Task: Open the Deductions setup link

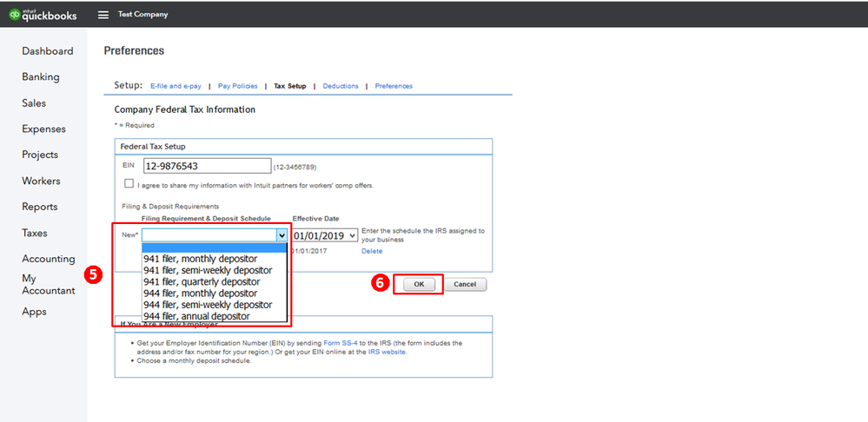Action: tap(341, 86)
